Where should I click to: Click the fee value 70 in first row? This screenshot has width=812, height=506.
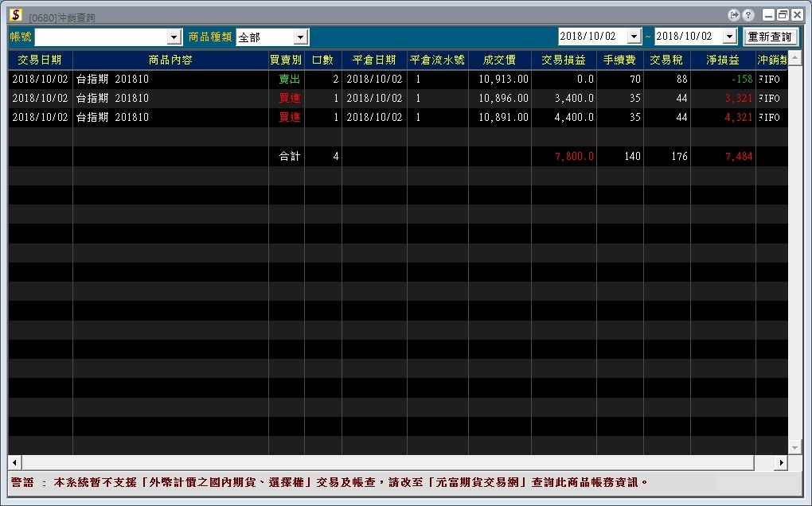635,79
